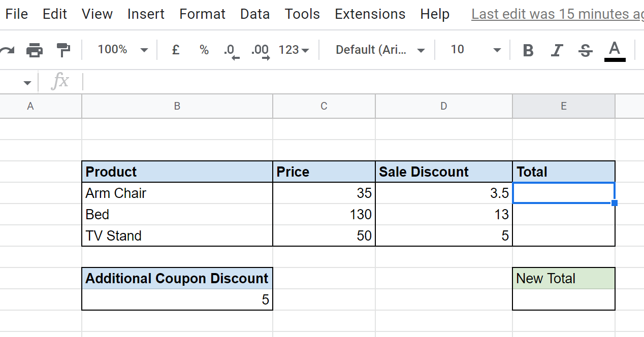Open the Tools menu

pyautogui.click(x=302, y=14)
